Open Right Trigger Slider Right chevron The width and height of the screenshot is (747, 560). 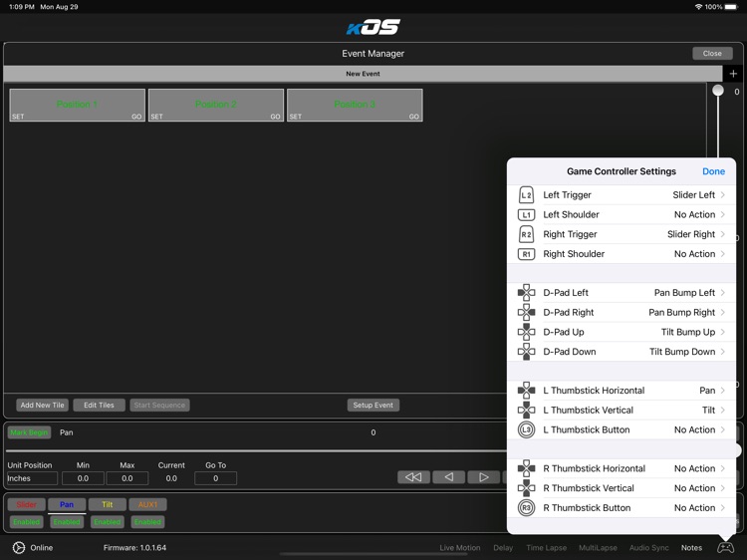(723, 234)
